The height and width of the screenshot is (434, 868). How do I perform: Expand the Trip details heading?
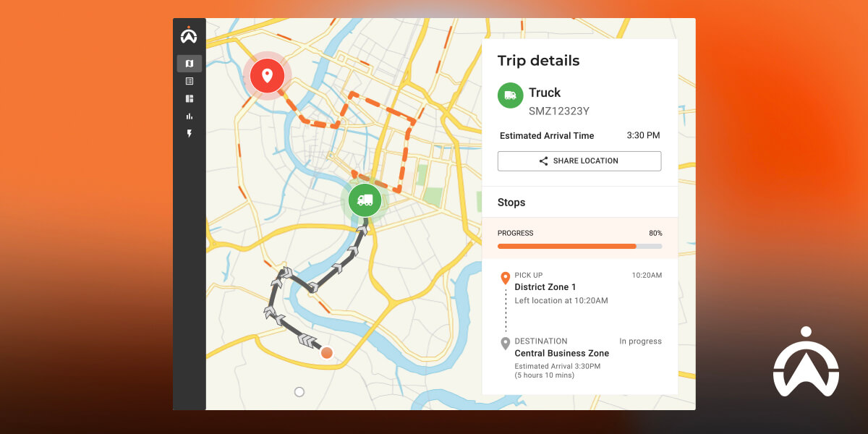coord(539,61)
